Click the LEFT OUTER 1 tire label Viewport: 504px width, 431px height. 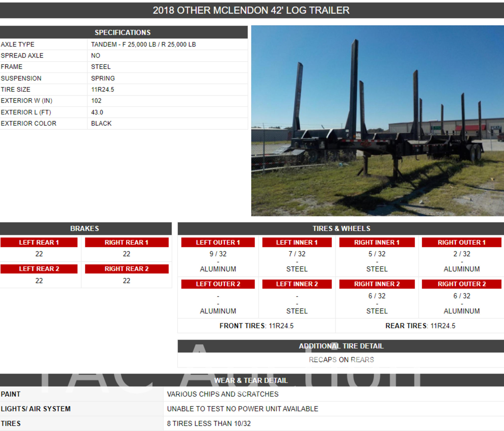point(218,242)
